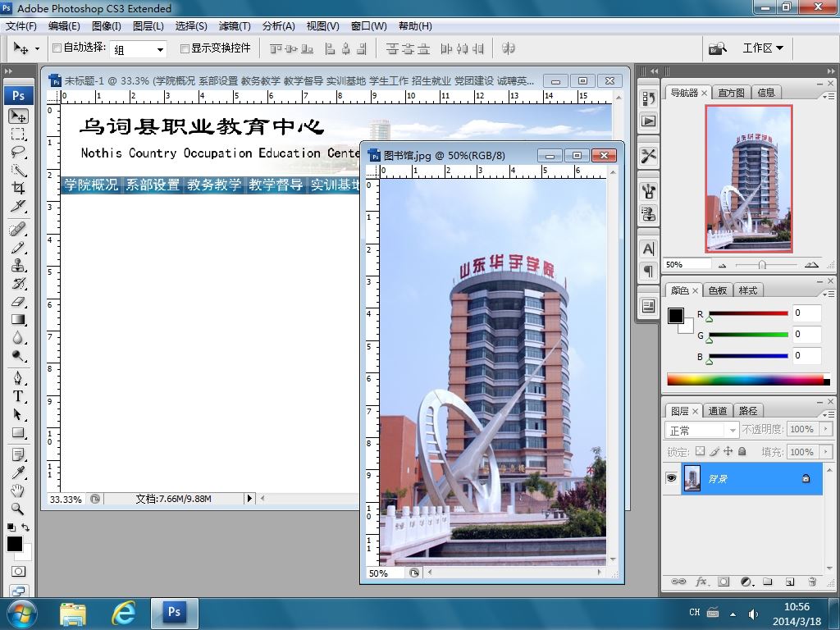Select the Rectangle shape tool

click(18, 433)
